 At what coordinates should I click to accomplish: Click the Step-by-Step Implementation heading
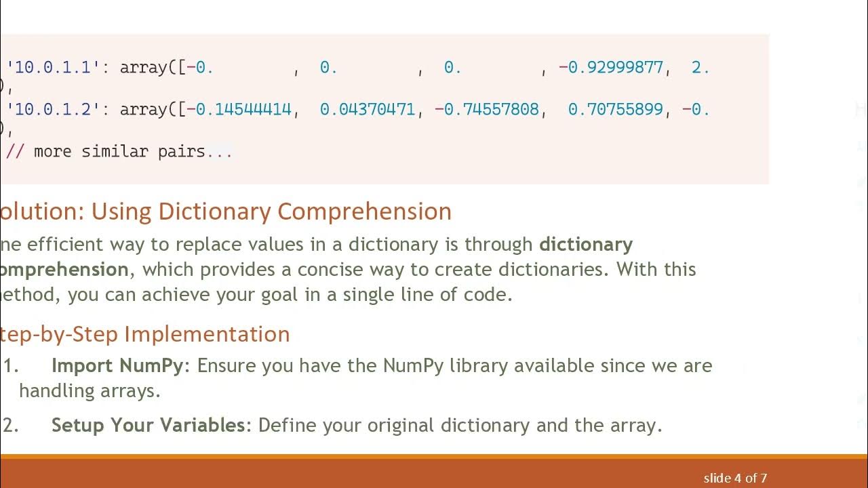click(144, 334)
